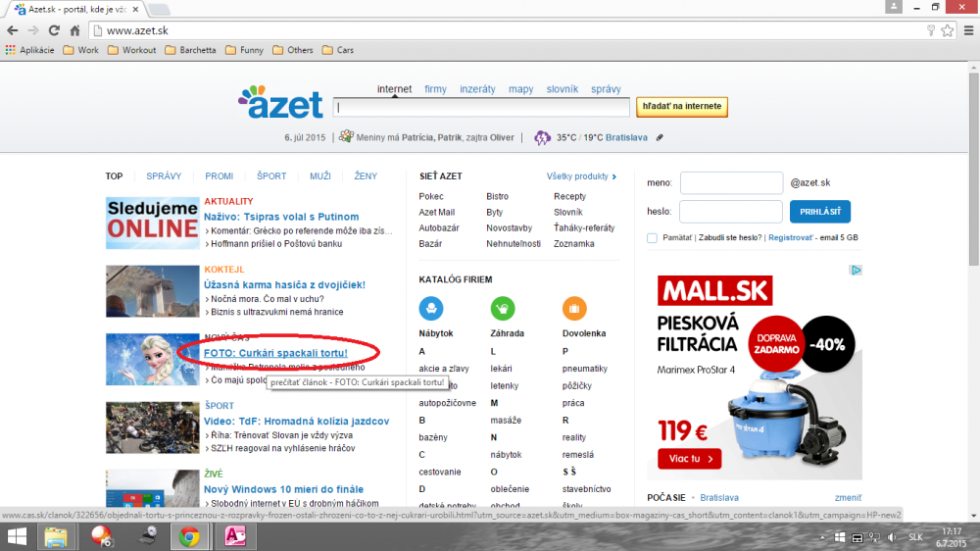Open the Chrome menu hamburger icon
The image size is (980, 551).
click(969, 30)
